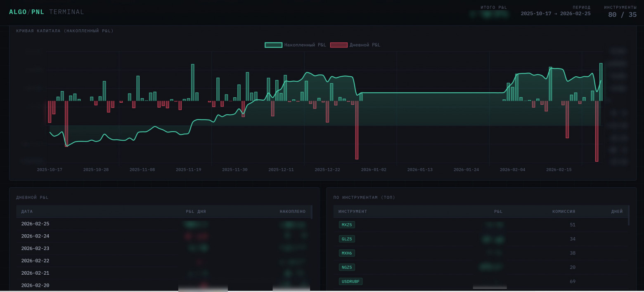Sort instruments by the P&L column header
Image resolution: width=644 pixels, height=292 pixels.
click(x=498, y=212)
